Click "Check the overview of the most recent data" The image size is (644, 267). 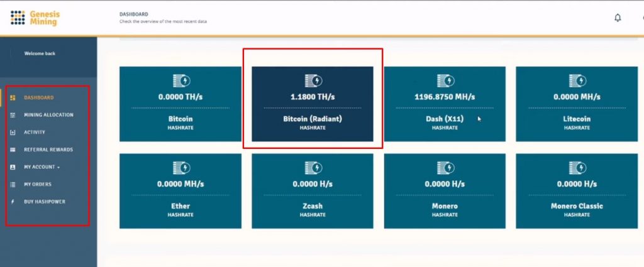tap(163, 22)
